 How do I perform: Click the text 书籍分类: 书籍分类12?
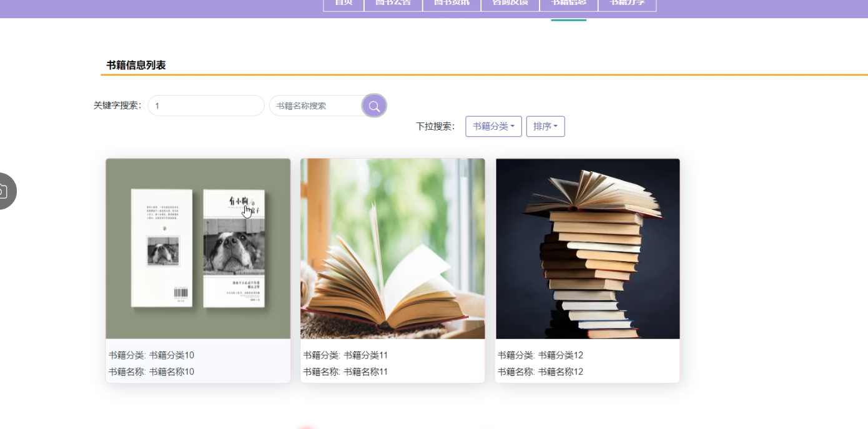click(x=541, y=355)
